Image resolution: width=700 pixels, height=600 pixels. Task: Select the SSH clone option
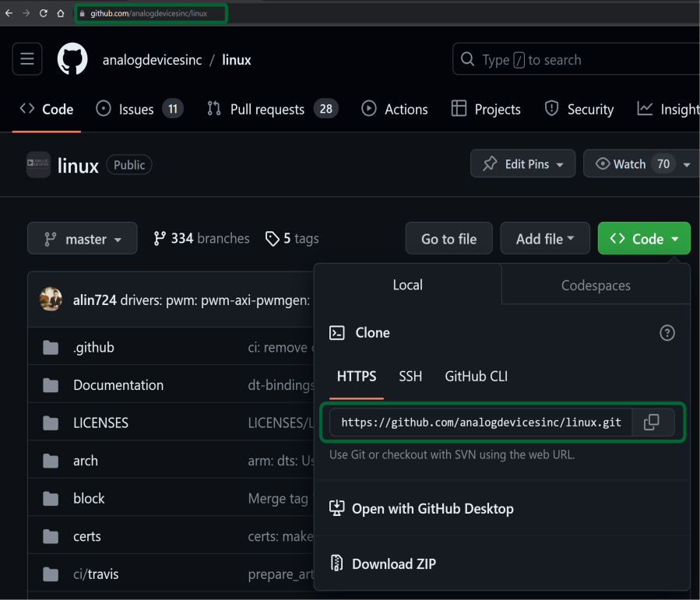click(410, 377)
